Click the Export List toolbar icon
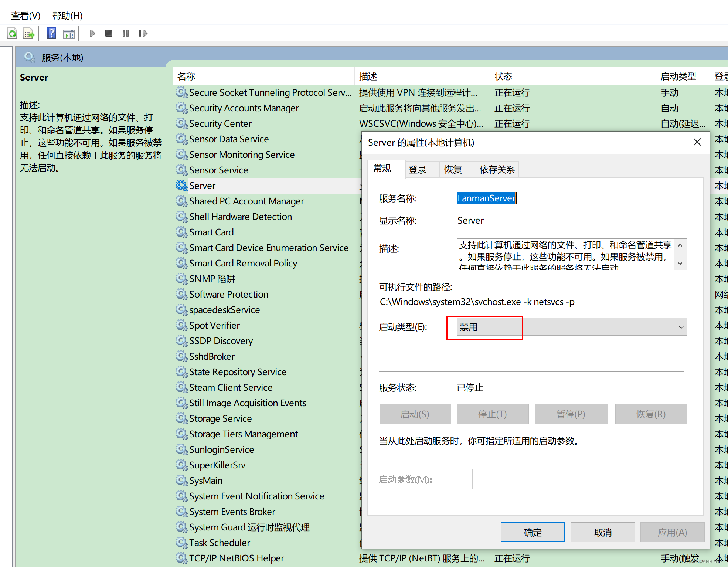 point(29,34)
